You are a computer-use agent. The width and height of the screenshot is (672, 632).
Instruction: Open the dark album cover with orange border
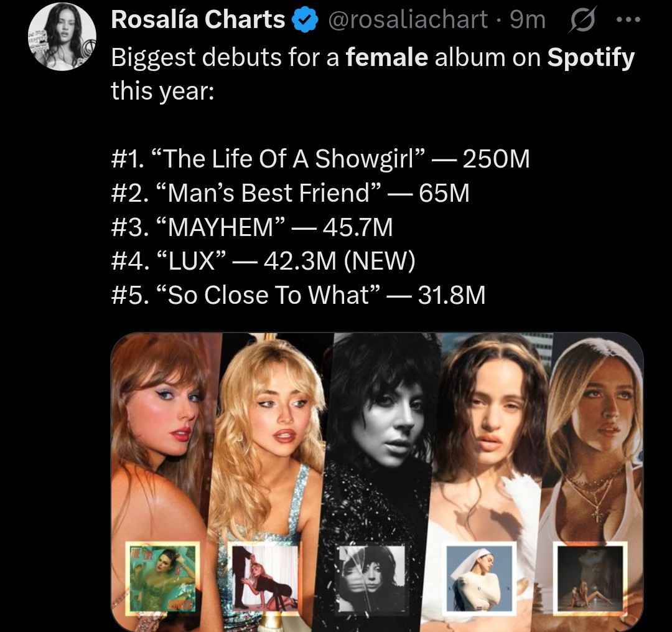coord(590,577)
